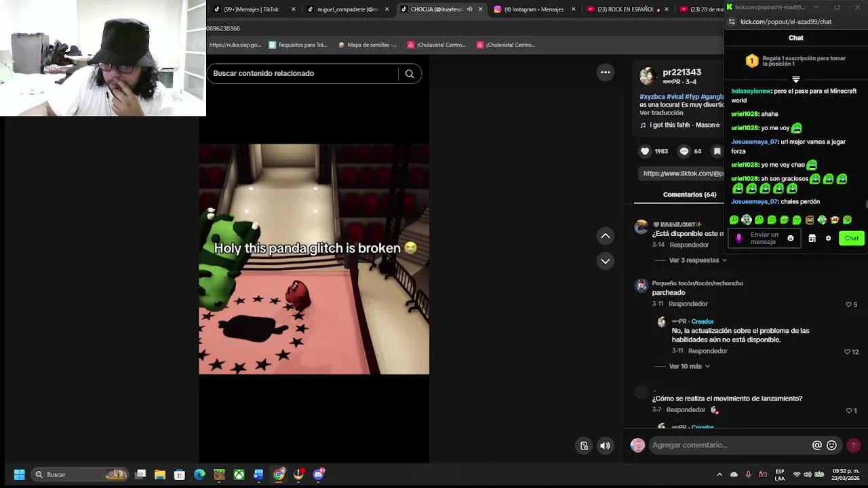Click the green 'Chat' send button
868x488 pixels.
(851, 239)
